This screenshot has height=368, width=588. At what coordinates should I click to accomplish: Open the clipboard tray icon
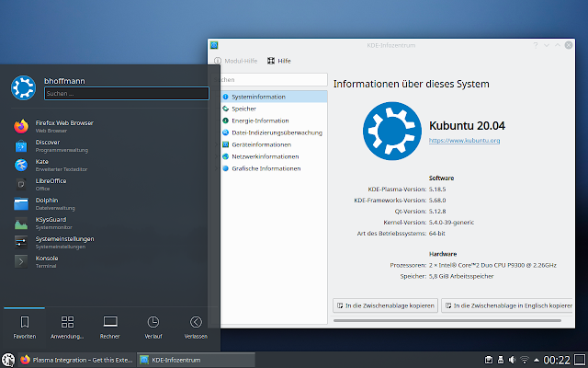click(489, 360)
